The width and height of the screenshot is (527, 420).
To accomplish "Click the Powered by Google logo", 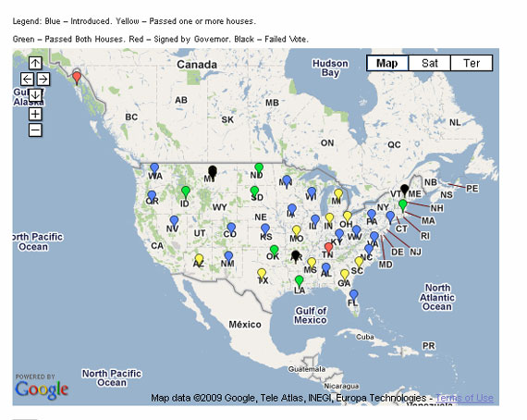I will pyautogui.click(x=42, y=388).
